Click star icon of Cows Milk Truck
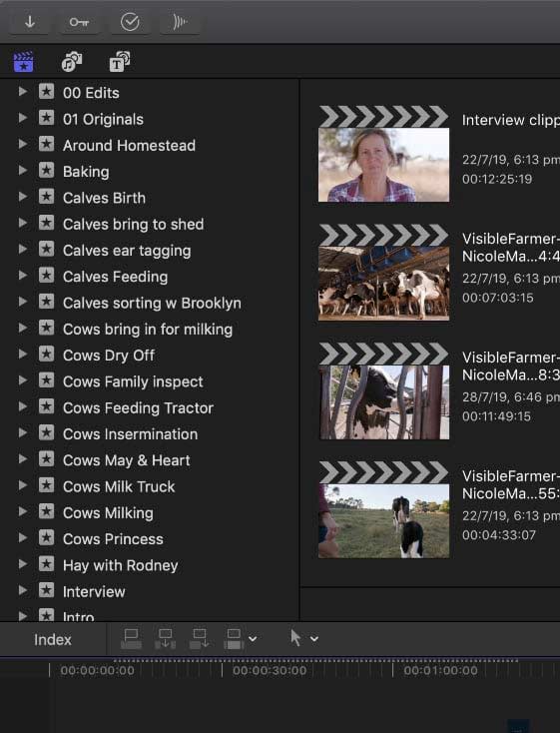Image resolution: width=560 pixels, height=733 pixels. pos(46,485)
